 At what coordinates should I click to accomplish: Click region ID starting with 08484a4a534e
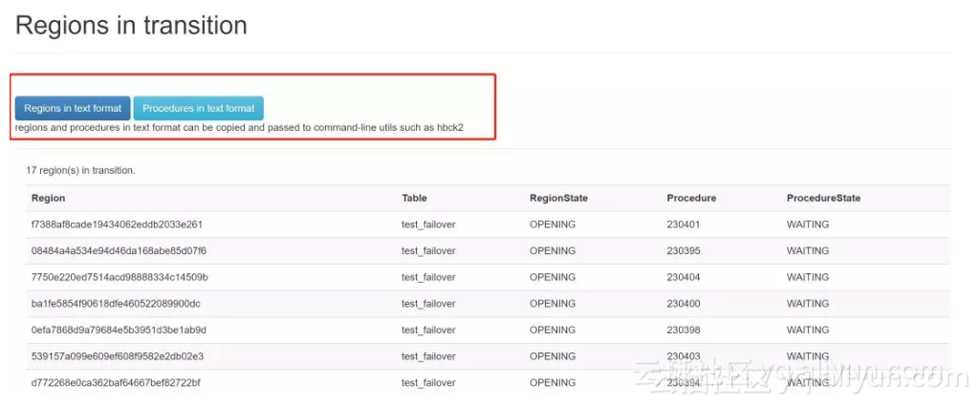tap(119, 251)
